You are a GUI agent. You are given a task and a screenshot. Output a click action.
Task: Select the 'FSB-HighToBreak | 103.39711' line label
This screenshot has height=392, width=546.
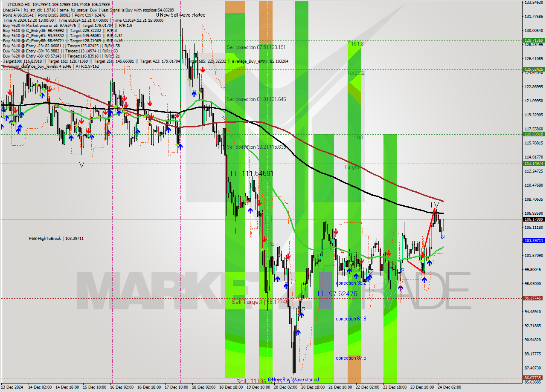click(56, 239)
